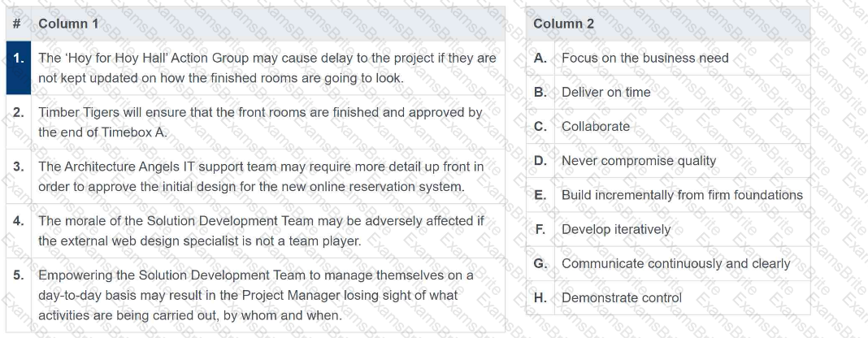Pick the 'Develop iteratively' option

[x=616, y=229]
